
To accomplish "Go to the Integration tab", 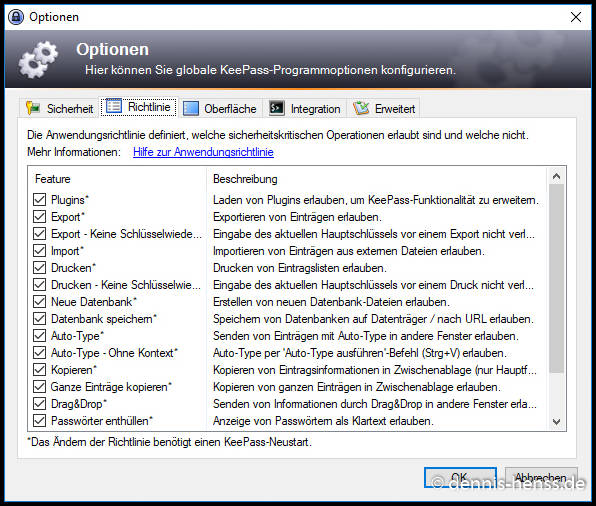I will [x=305, y=108].
